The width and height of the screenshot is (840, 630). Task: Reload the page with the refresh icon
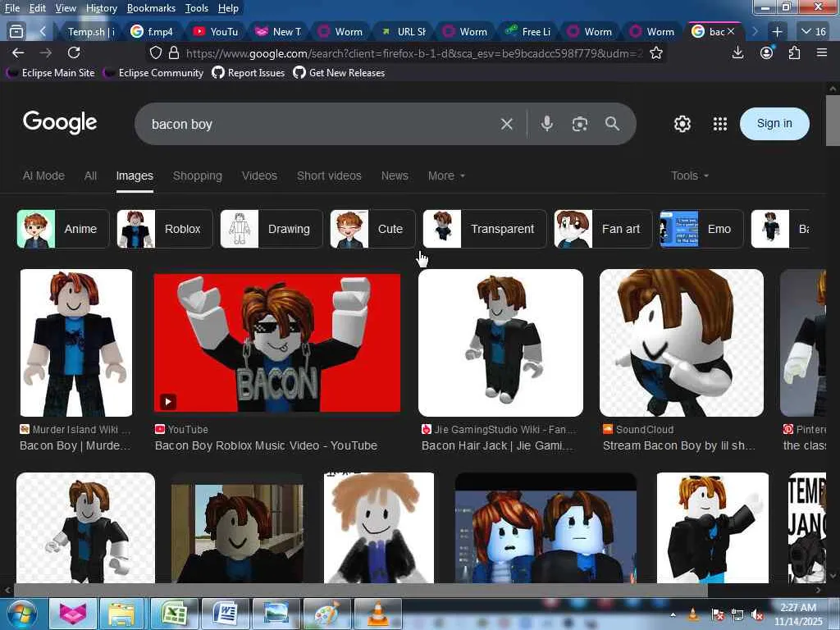click(74, 52)
